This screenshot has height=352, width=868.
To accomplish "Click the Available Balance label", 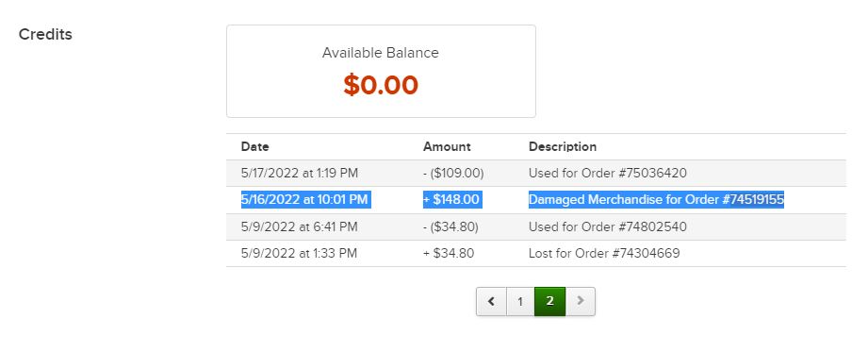I will pyautogui.click(x=381, y=53).
